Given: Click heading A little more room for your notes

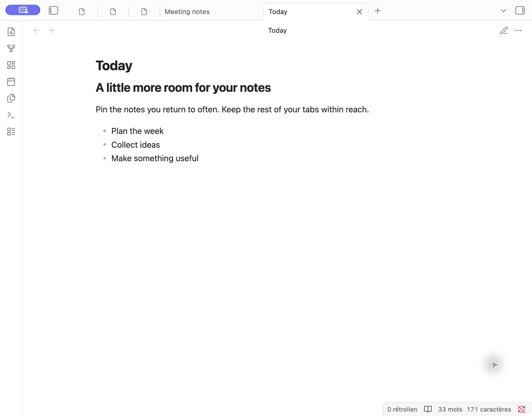Looking at the screenshot, I should [x=183, y=88].
